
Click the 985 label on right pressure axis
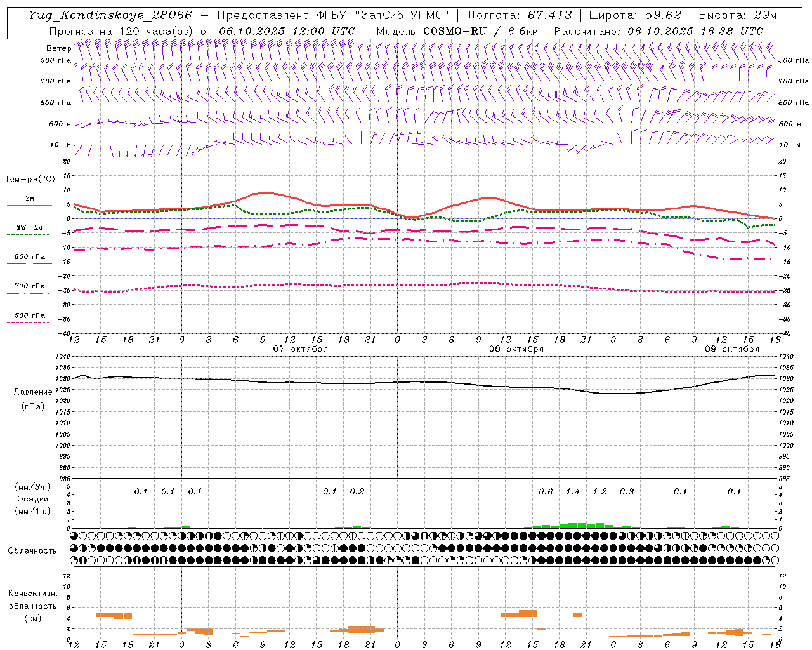coord(785,479)
